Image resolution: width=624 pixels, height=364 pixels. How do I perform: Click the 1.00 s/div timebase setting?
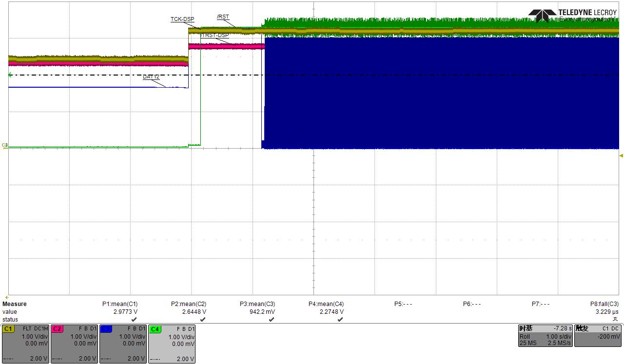coord(559,337)
